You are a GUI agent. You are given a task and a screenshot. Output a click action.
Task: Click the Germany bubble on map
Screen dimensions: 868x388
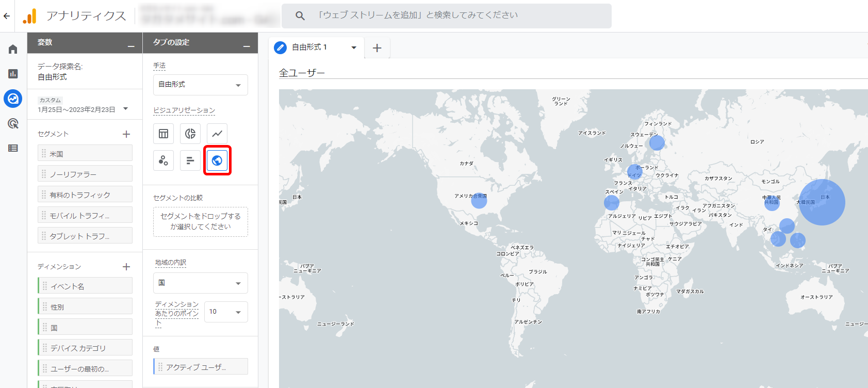click(x=635, y=172)
